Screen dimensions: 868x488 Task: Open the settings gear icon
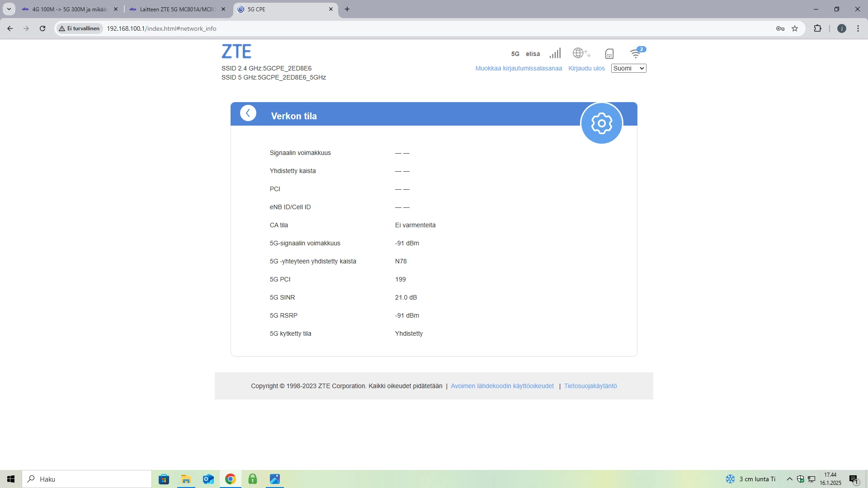601,123
